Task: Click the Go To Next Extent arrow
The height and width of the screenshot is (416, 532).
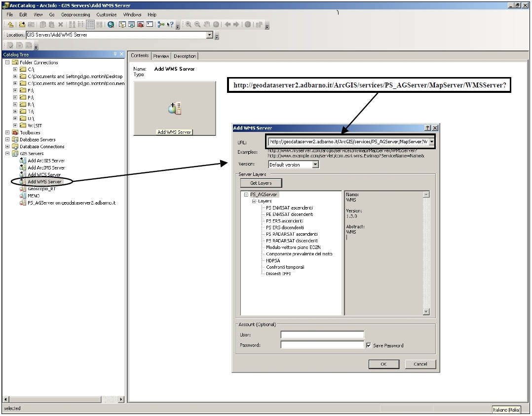Action: click(236, 24)
